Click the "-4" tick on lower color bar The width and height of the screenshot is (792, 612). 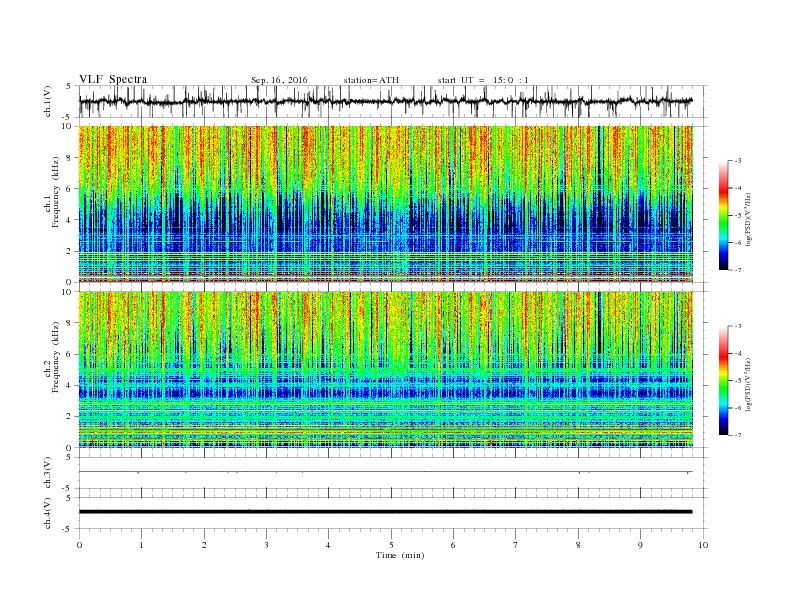coord(738,353)
